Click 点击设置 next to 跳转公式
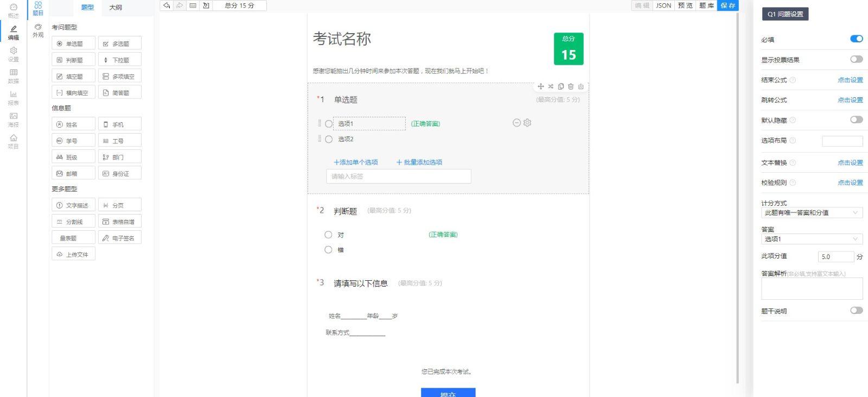Image resolution: width=868 pixels, height=397 pixels. (850, 100)
